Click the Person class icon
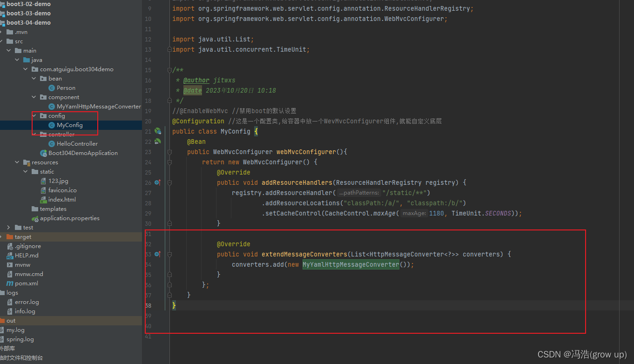The width and height of the screenshot is (634, 364). tap(52, 88)
